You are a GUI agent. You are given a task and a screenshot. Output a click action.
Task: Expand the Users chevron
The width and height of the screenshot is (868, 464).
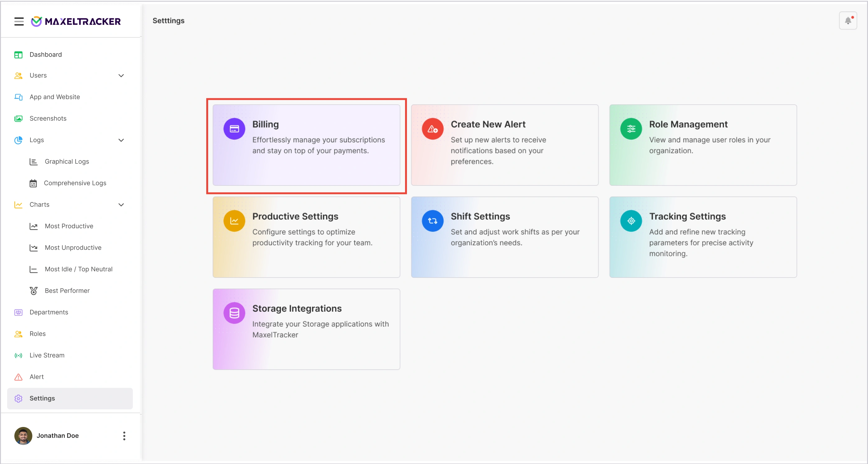coord(121,76)
